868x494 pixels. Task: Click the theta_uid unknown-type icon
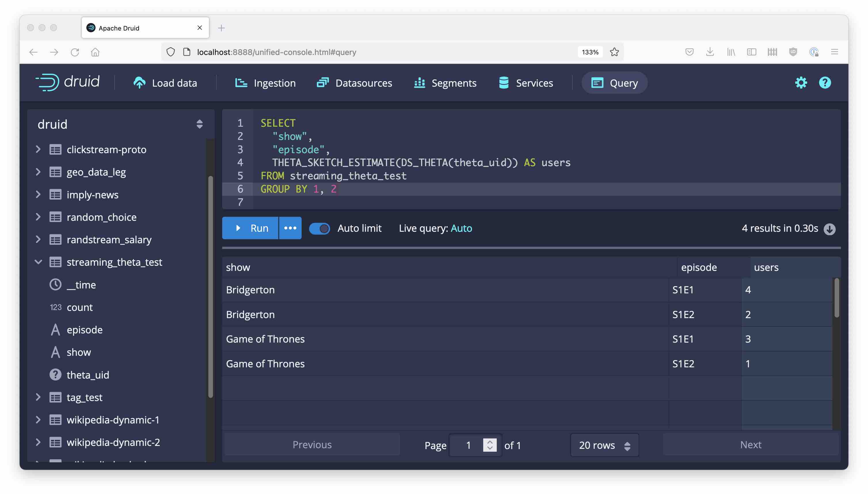55,375
